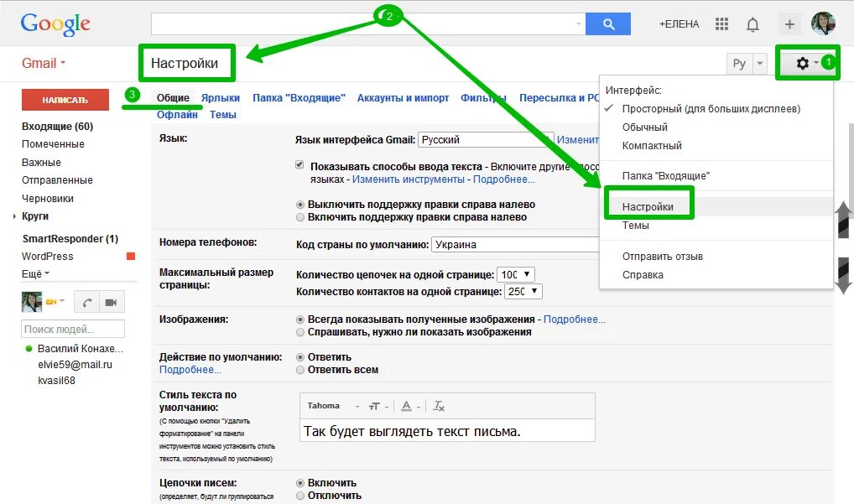Click the Изменить инструменты link

pyautogui.click(x=408, y=179)
